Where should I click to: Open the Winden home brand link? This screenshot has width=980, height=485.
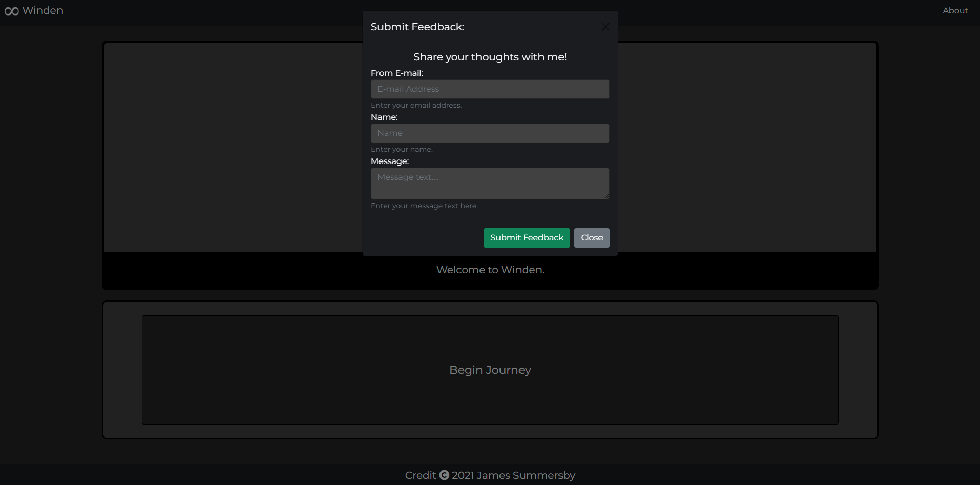click(x=34, y=10)
